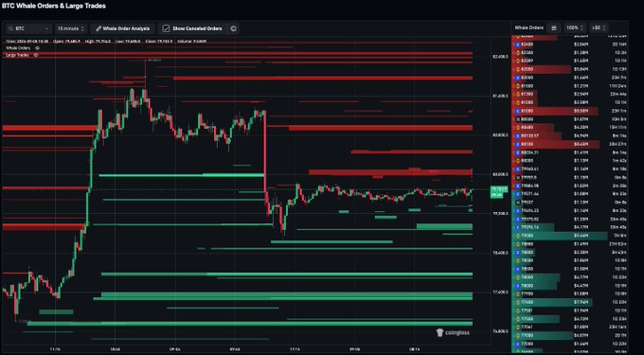Click the OKX icon on the 79537 row

pos(518,202)
